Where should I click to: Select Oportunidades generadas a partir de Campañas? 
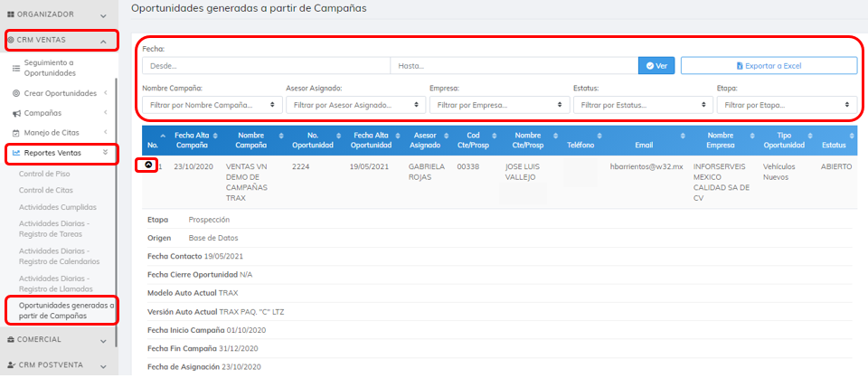(x=65, y=310)
